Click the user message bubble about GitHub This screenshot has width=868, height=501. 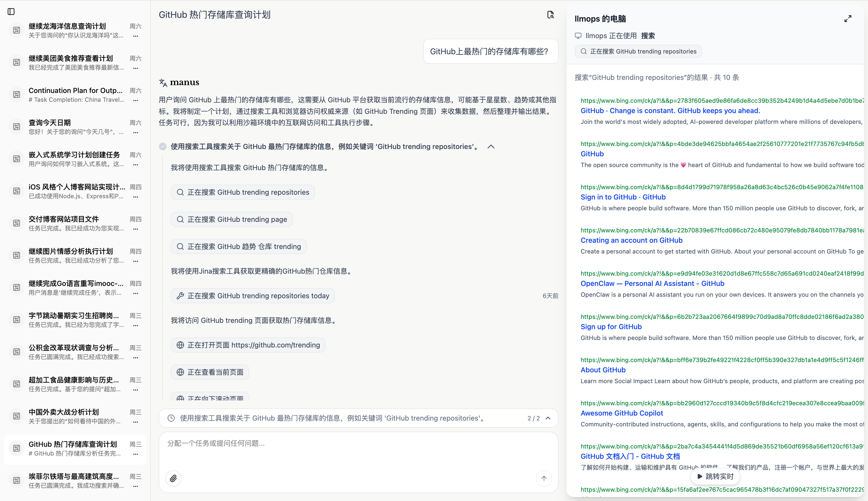coord(491,52)
